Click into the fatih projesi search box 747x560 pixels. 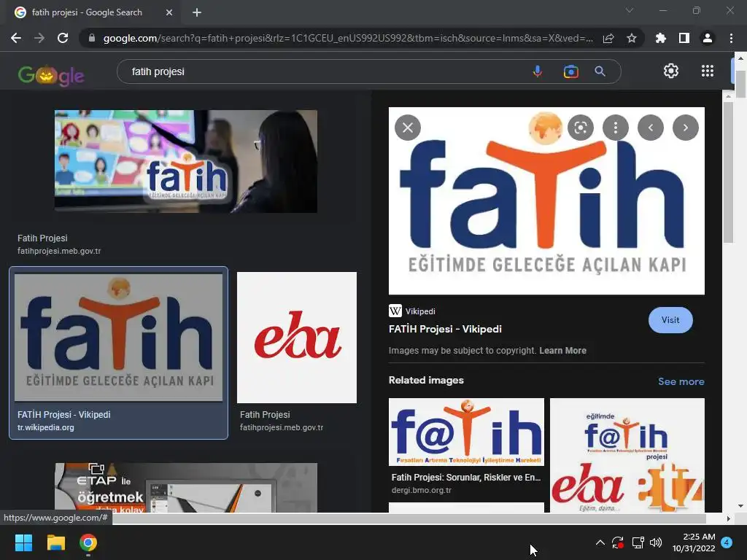[x=324, y=71]
